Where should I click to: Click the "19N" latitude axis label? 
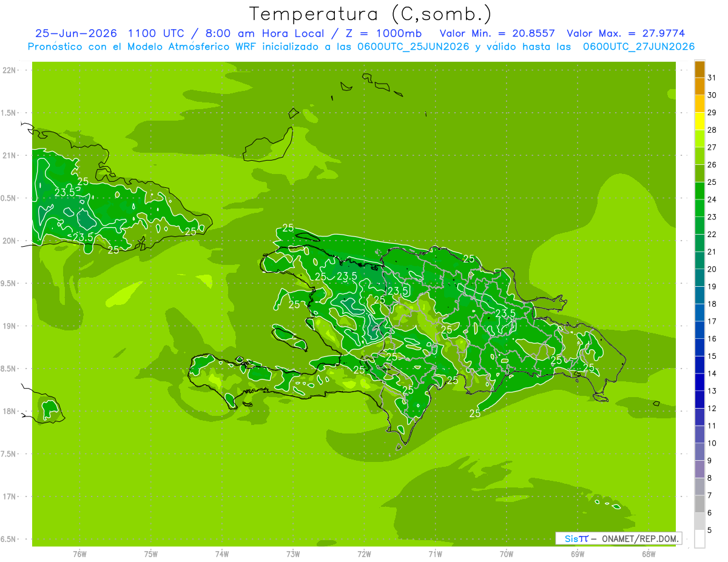point(10,326)
